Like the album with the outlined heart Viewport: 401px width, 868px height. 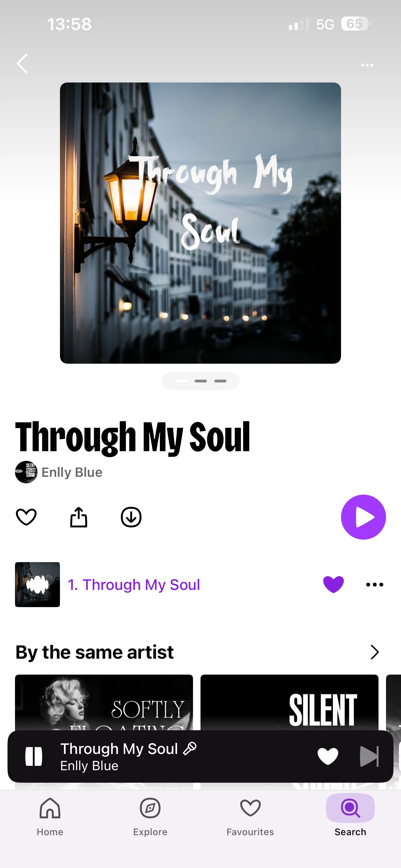point(26,517)
